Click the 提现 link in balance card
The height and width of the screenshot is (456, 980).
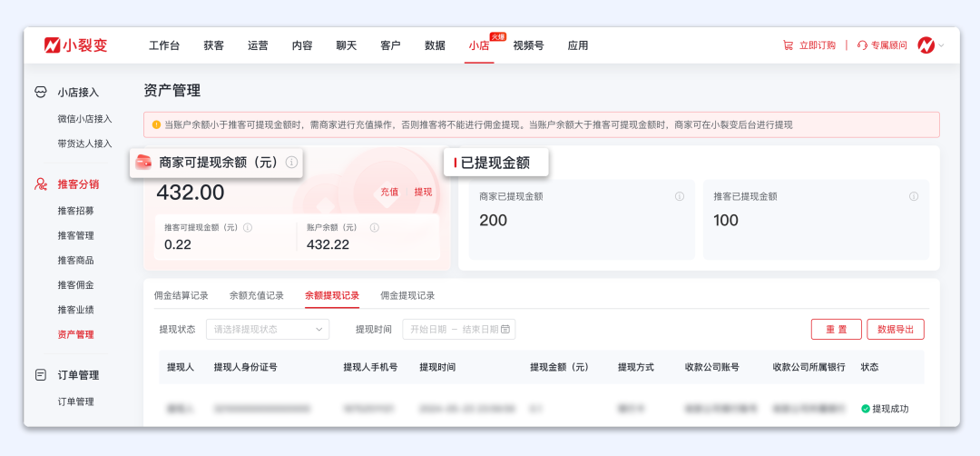[x=423, y=192]
